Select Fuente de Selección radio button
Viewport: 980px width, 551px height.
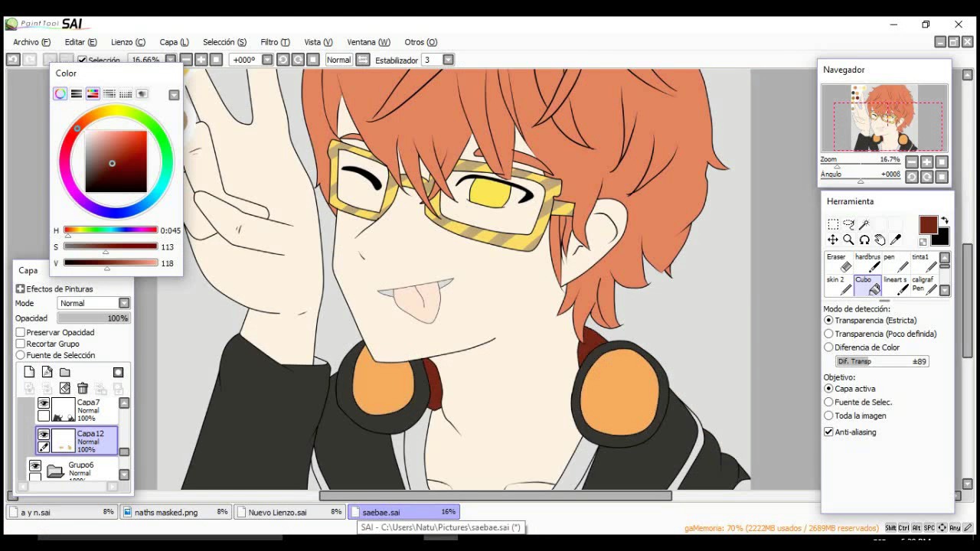(x=21, y=355)
